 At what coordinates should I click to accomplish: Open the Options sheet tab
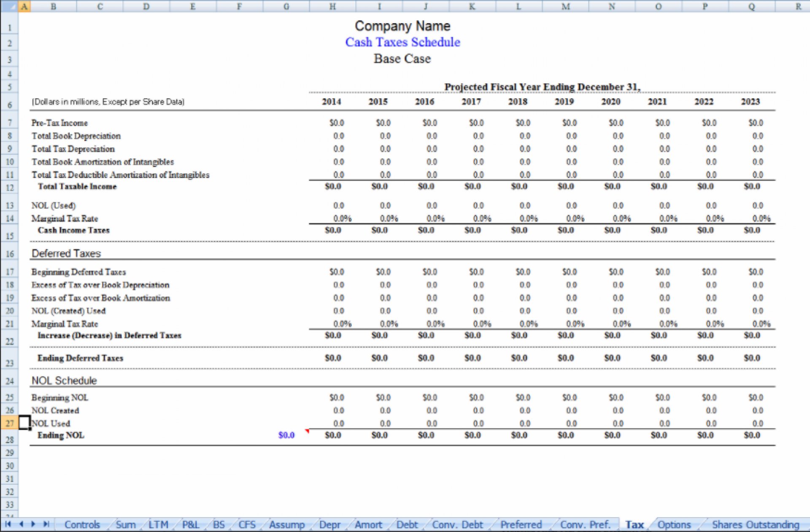click(x=674, y=524)
